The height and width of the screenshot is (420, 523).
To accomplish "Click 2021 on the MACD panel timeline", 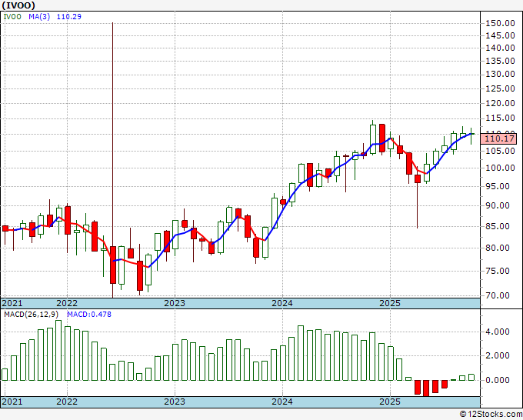I will (12, 402).
